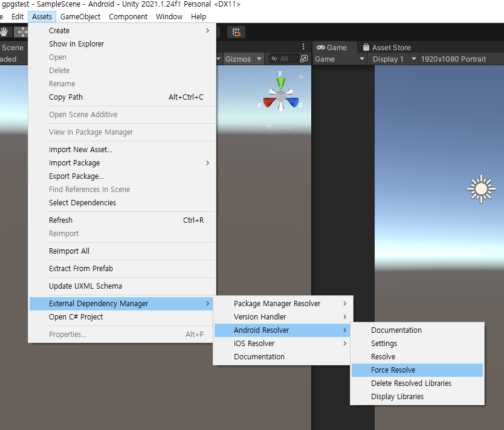The width and height of the screenshot is (504, 430).
Task: Open Android Resolver Settings
Action: click(417, 344)
